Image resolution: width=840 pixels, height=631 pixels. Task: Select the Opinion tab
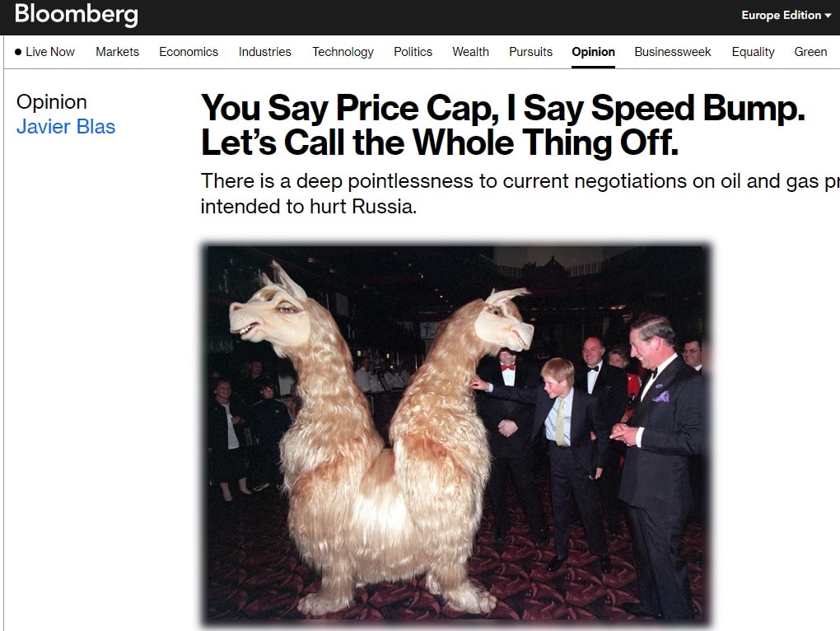pos(593,52)
